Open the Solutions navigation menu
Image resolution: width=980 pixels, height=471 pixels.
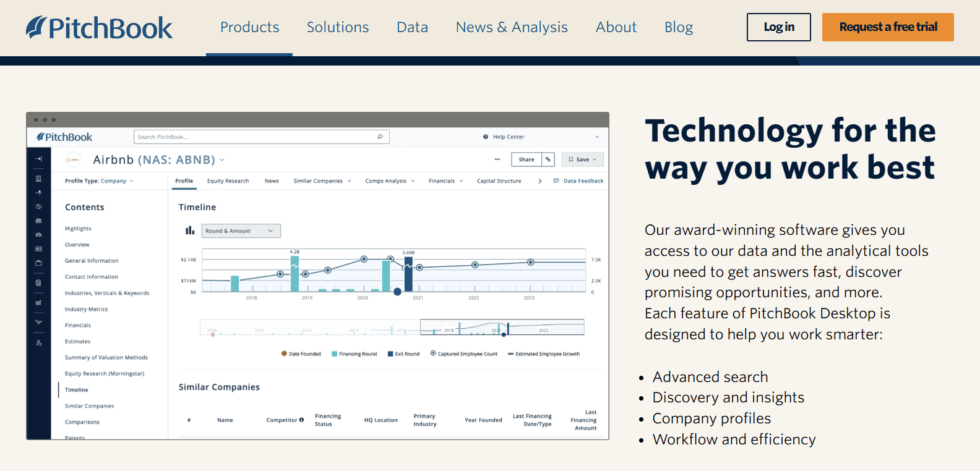[x=338, y=27]
